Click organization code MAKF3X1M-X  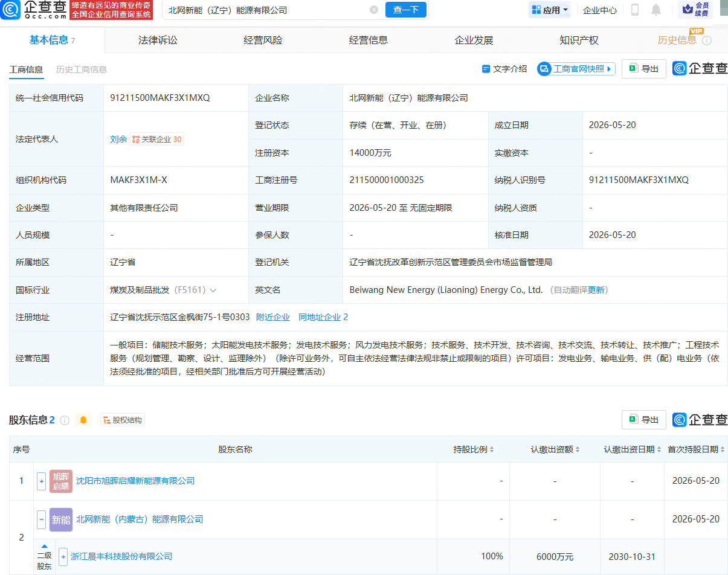[x=139, y=180]
